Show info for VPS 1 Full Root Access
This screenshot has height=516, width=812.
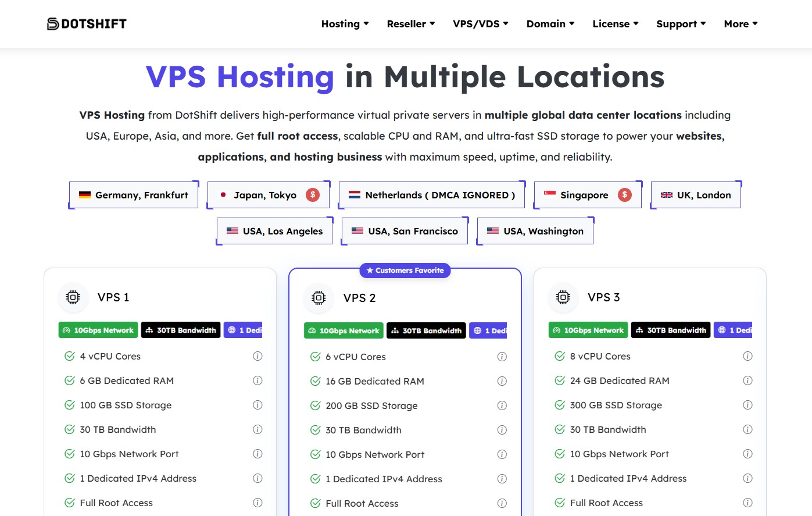[x=257, y=503]
